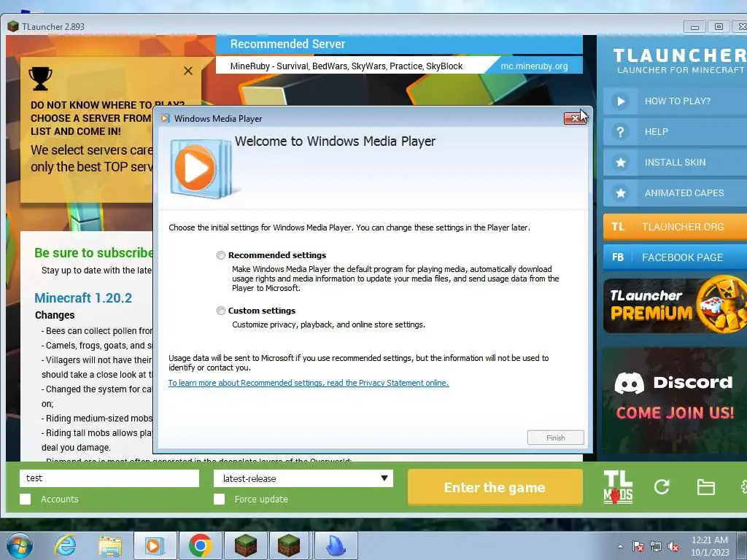Click the star icon beside INSTALL SKIN
Image resolution: width=747 pixels, height=560 pixels.
620,163
